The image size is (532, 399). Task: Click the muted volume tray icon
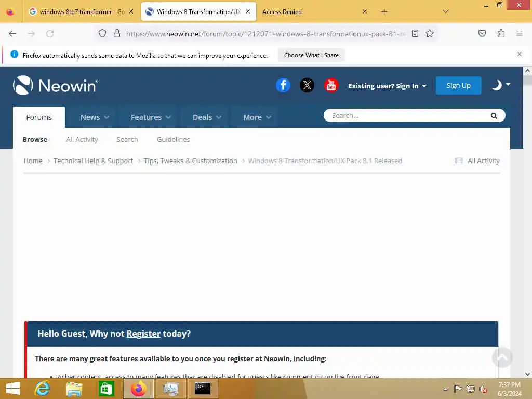pos(483,389)
